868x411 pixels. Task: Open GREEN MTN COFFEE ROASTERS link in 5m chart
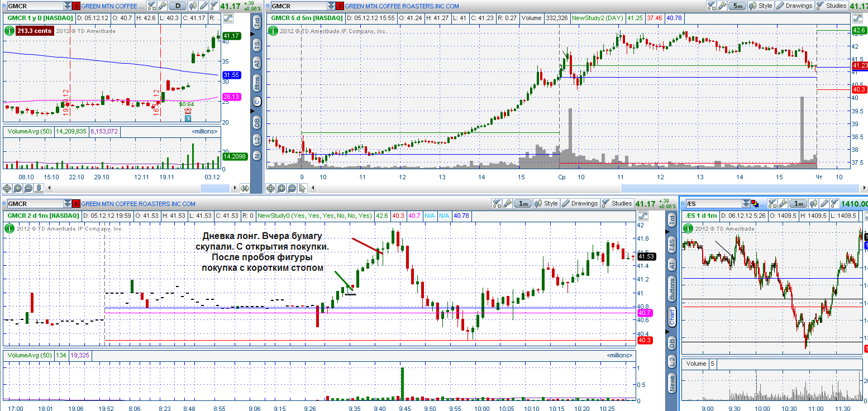tap(402, 6)
